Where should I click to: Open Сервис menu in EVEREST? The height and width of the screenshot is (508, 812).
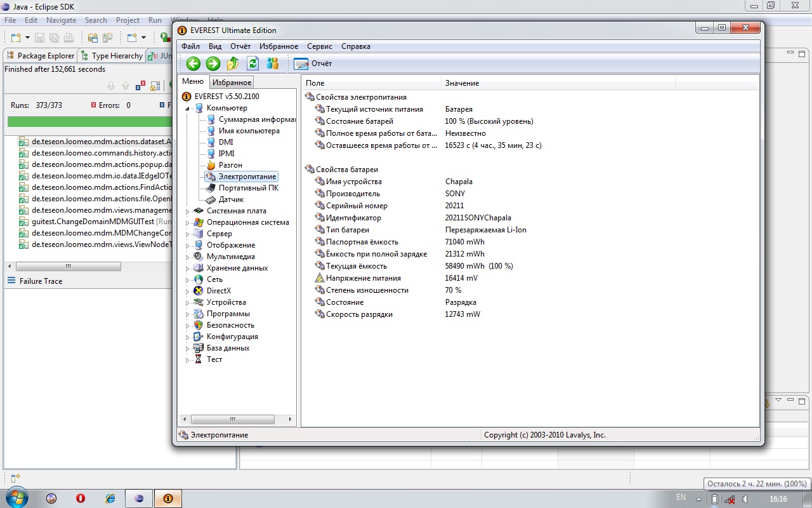[320, 46]
